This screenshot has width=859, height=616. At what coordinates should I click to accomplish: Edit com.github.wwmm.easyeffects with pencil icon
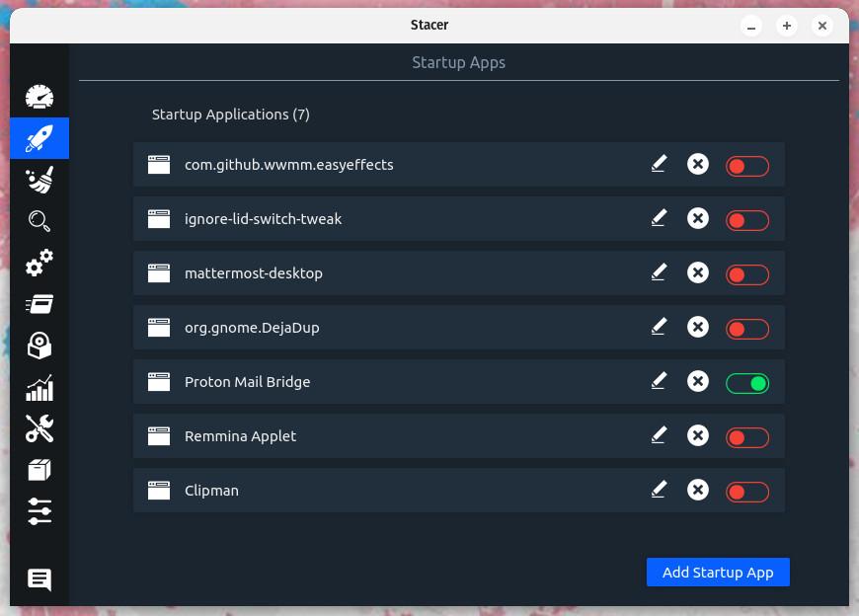(x=660, y=164)
